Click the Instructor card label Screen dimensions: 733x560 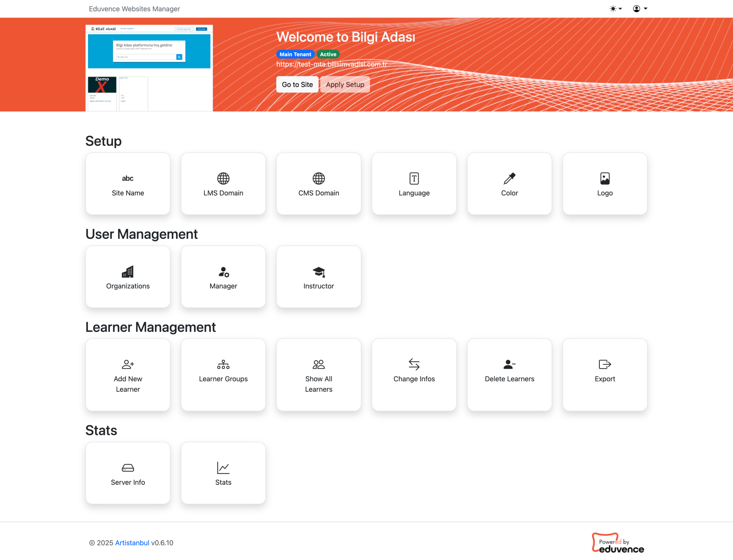click(x=318, y=286)
